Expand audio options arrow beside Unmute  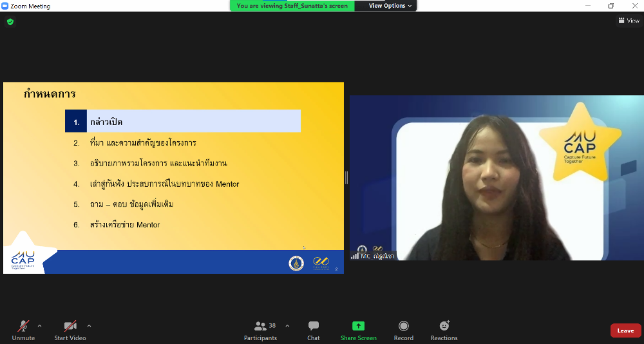coord(39,325)
